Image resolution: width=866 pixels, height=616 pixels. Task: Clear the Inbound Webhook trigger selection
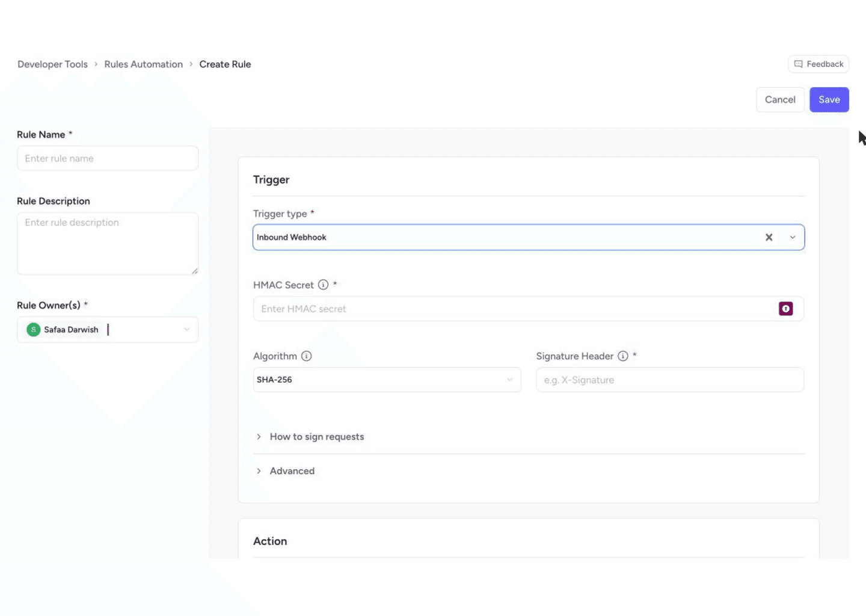[769, 237]
